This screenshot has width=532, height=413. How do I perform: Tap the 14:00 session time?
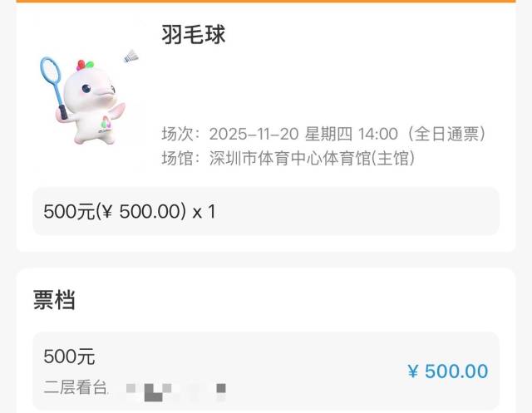[x=378, y=134]
